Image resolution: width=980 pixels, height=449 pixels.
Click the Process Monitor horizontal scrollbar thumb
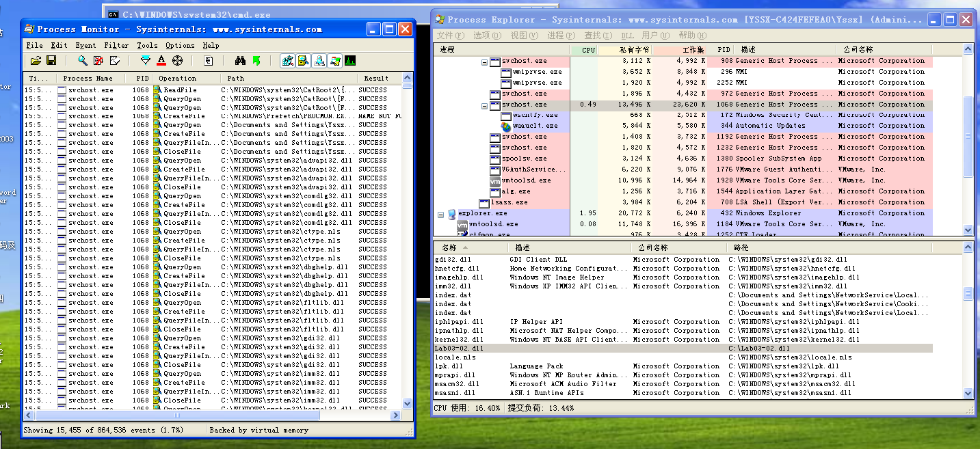click(178, 416)
